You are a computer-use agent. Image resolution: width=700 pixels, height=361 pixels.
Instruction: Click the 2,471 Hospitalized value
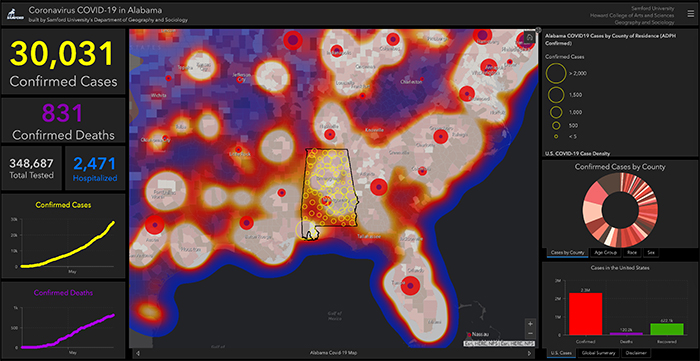tap(95, 164)
